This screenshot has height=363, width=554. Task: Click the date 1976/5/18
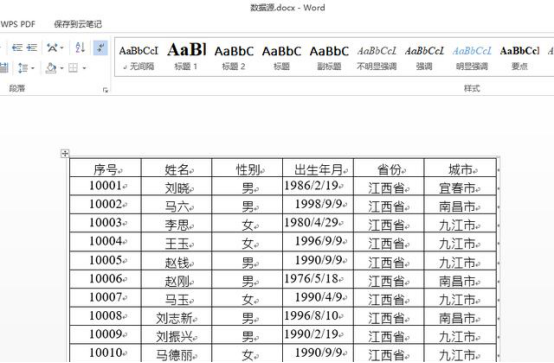pyautogui.click(x=311, y=279)
